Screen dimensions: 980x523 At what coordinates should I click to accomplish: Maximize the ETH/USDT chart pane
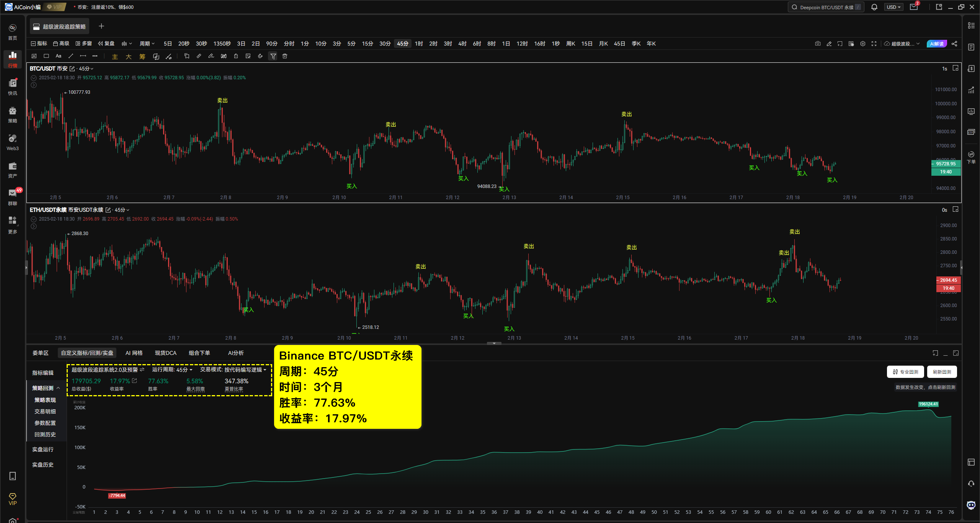point(955,209)
